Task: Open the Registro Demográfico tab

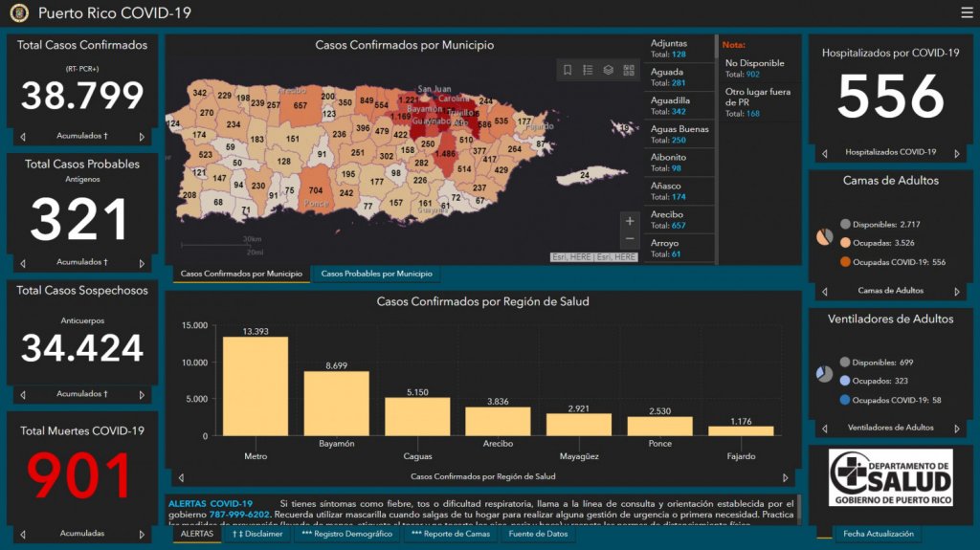Action: point(345,535)
